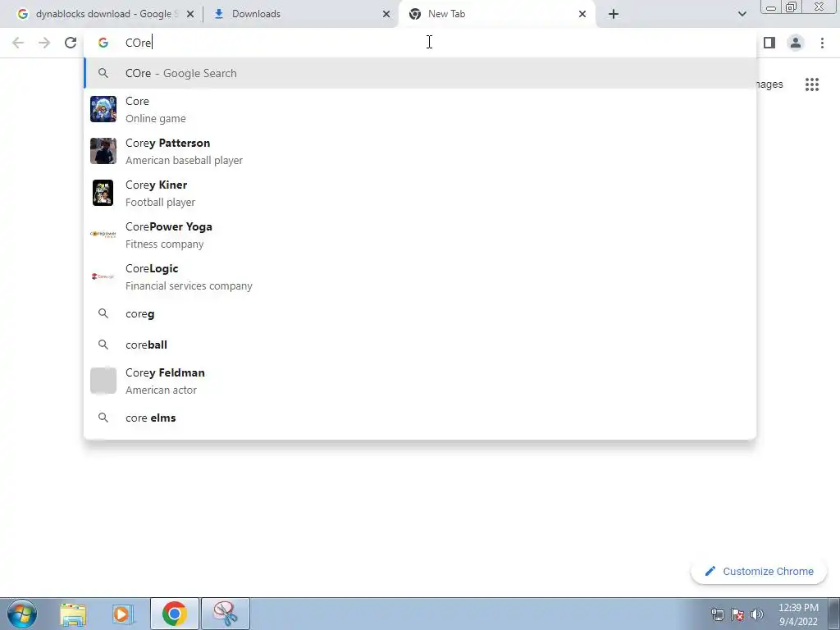The width and height of the screenshot is (840, 630).
Task: Open the clock showing 12:39 PM
Action: pyautogui.click(x=798, y=614)
